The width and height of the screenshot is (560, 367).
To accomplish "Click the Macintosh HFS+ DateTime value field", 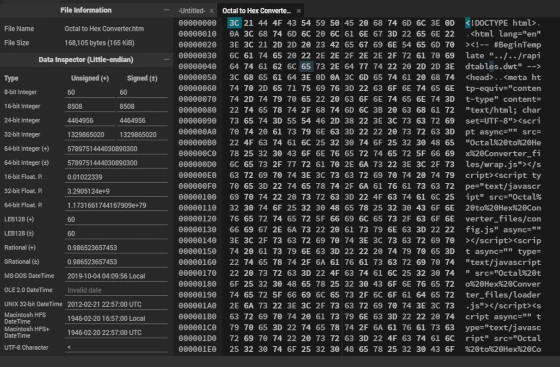I will pyautogui.click(x=116, y=333).
